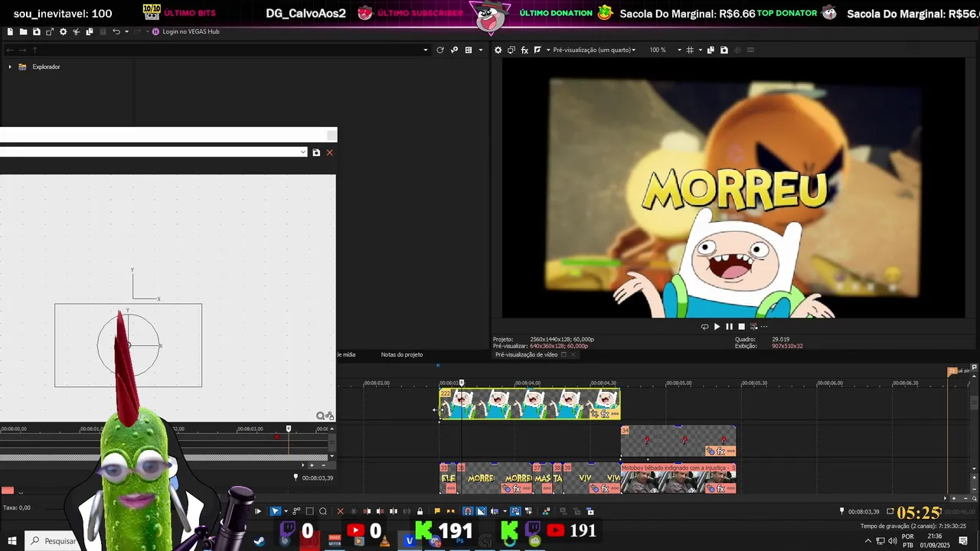This screenshot has width=980, height=551.
Task: Save the project with the main toolbar disk icon
Action: 36,31
